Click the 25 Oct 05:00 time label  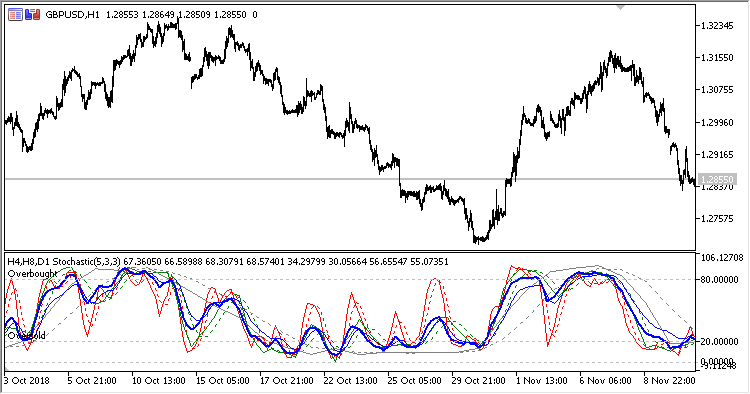point(415,381)
